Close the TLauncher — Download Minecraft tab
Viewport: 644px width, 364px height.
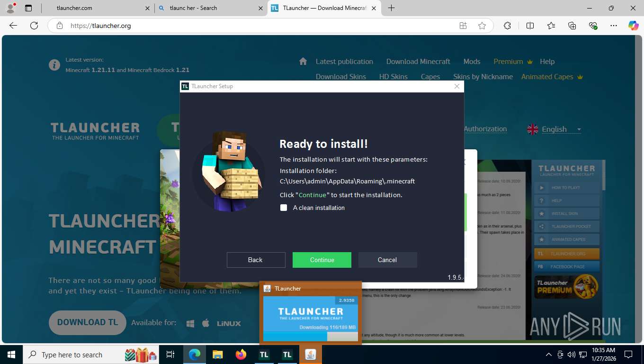[x=374, y=8]
